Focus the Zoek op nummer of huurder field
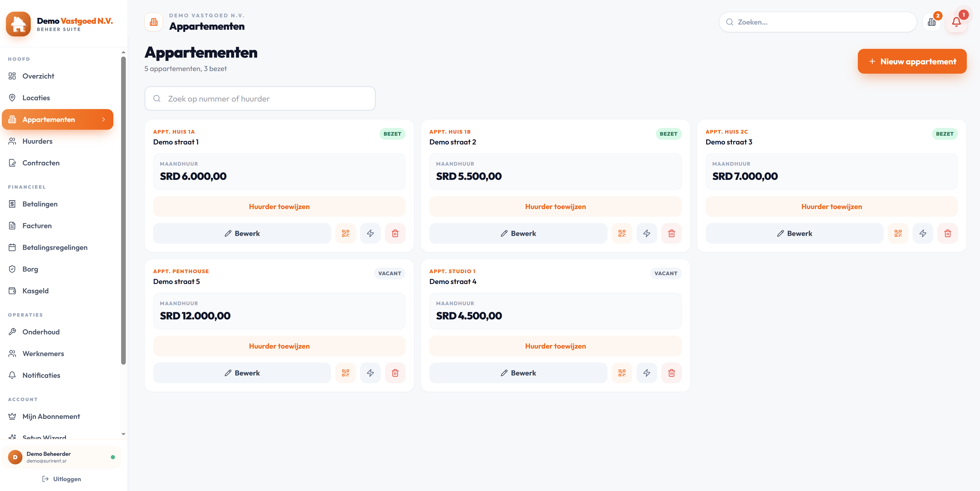 tap(260, 98)
